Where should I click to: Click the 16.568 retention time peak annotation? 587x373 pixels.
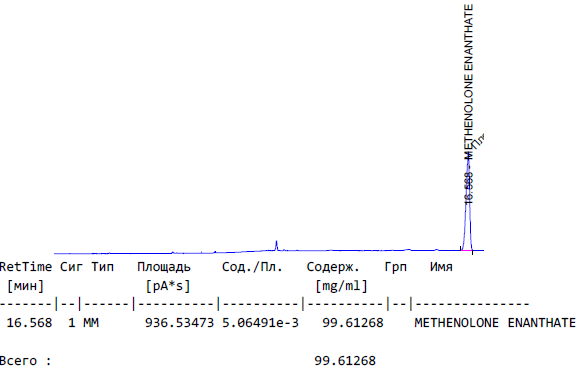click(469, 188)
